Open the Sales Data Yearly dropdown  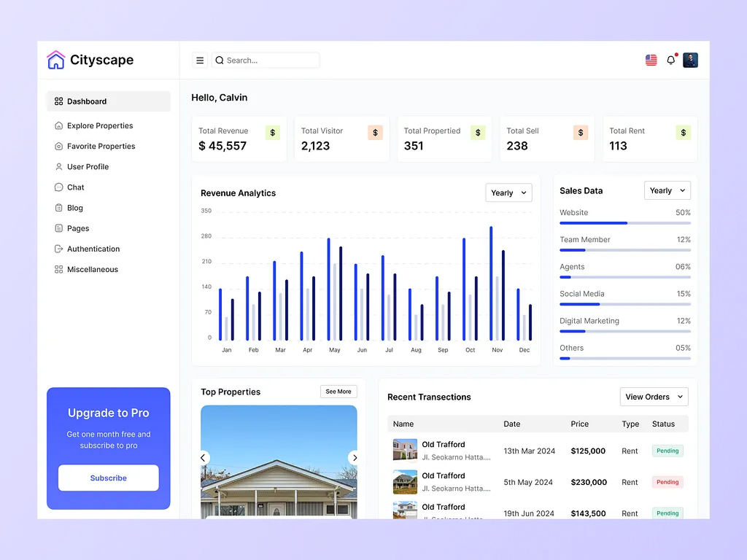click(667, 190)
